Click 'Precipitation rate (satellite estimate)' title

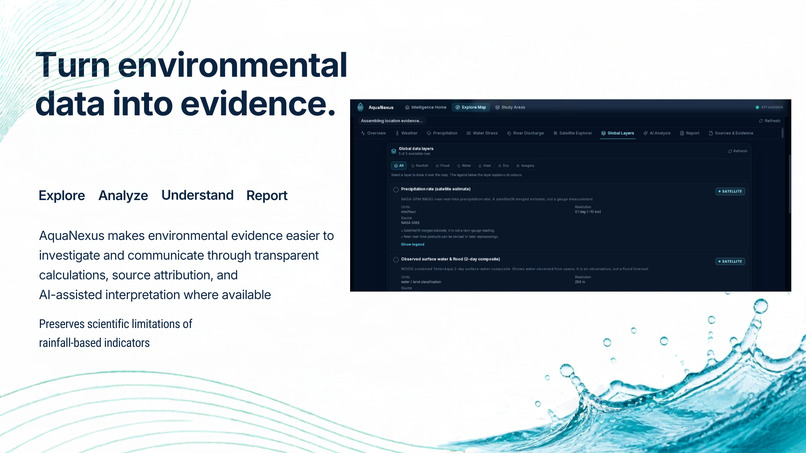click(435, 189)
